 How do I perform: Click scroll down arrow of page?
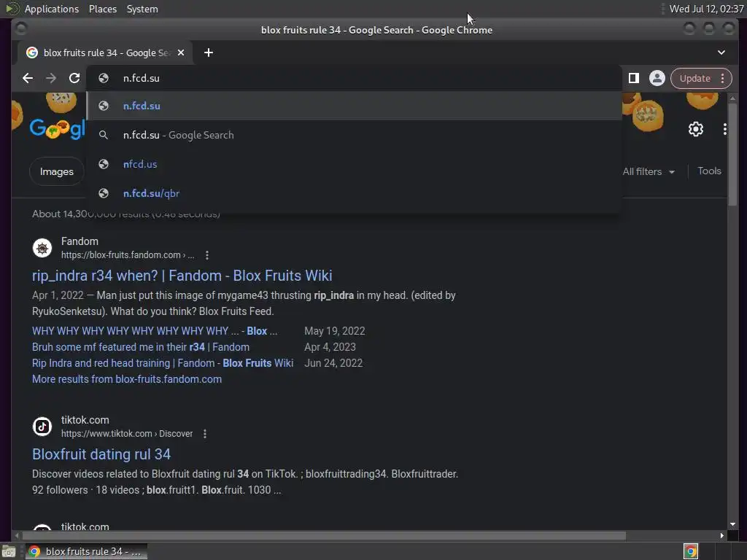[x=732, y=524]
